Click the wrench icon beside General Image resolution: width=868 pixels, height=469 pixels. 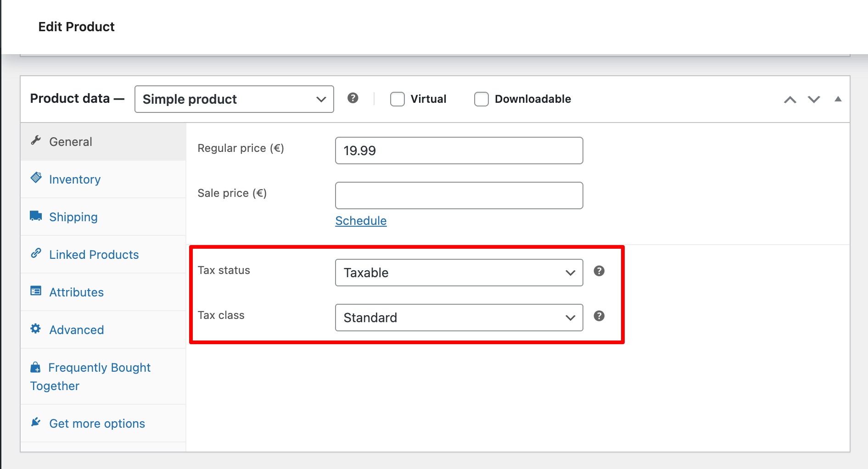tap(36, 140)
